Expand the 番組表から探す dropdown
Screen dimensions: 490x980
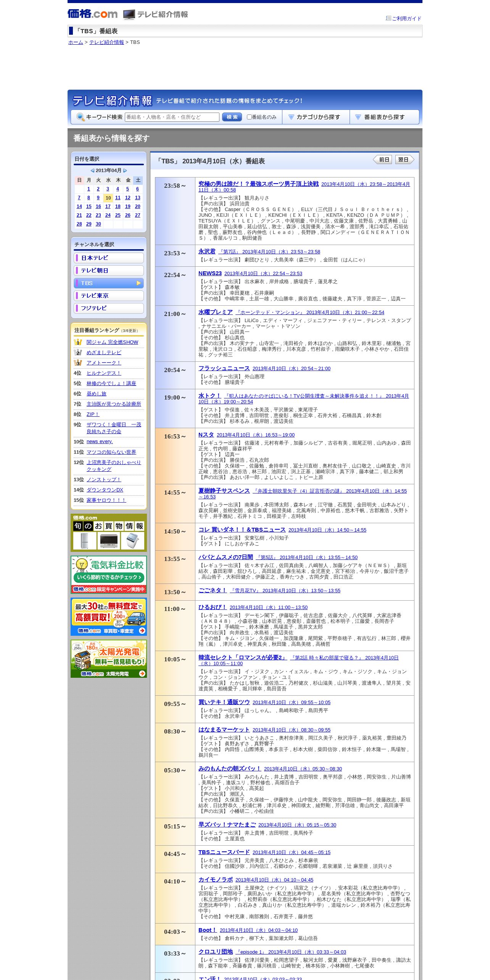coord(384,117)
